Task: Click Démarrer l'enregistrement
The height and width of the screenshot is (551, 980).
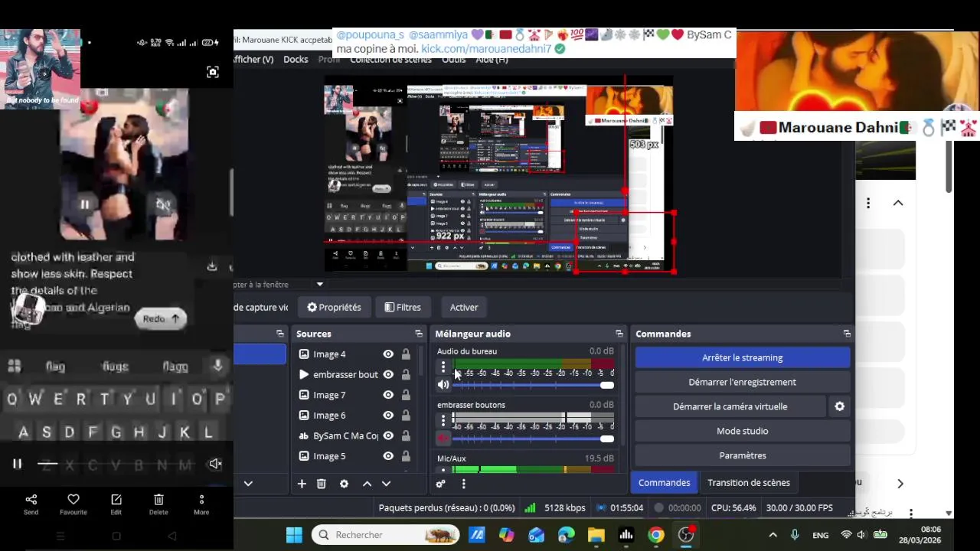Action: (x=743, y=382)
